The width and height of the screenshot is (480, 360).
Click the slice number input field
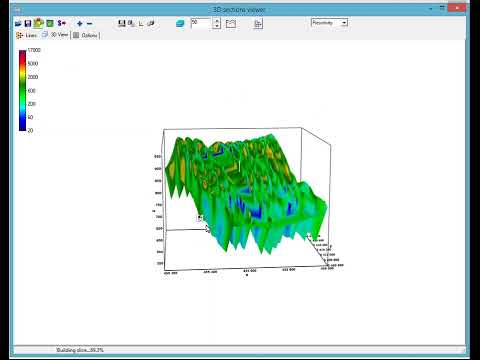pyautogui.click(x=201, y=23)
